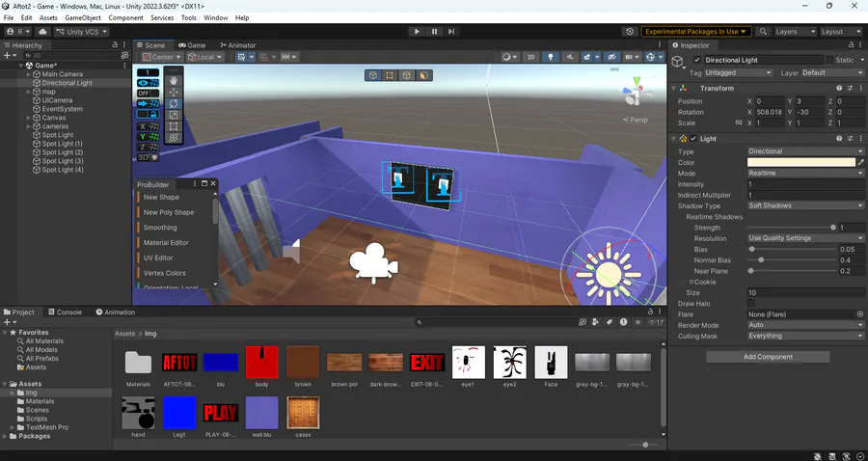Open the Layers dropdown

[x=795, y=32]
